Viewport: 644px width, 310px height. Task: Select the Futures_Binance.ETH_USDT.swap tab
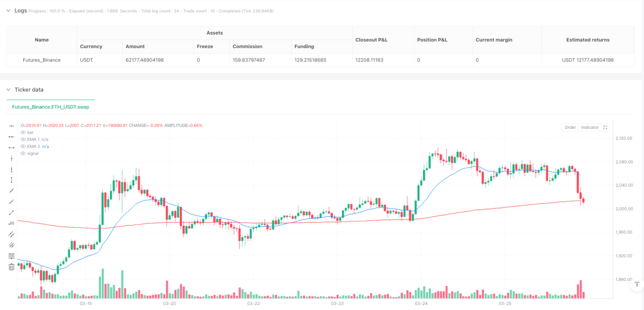coord(51,107)
